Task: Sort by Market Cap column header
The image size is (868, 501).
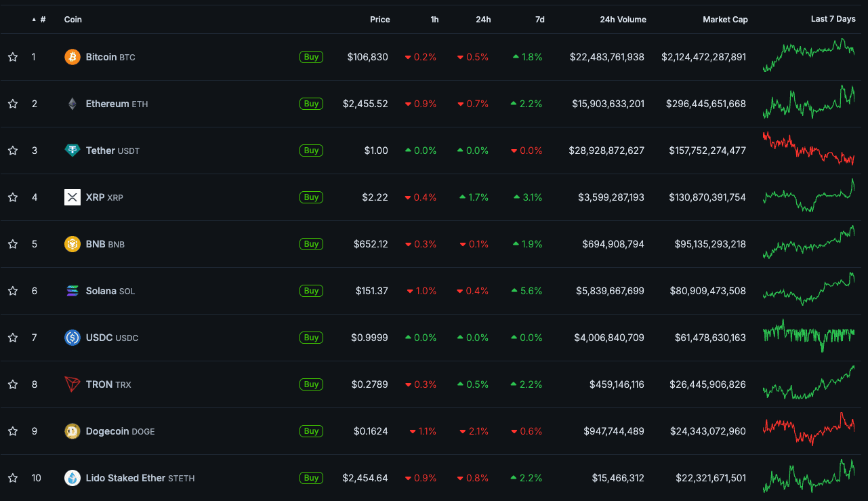Action: [725, 20]
